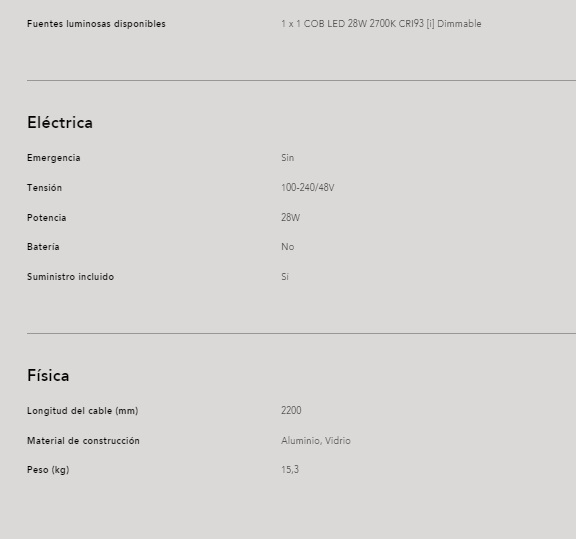Image resolution: width=576 pixels, height=539 pixels.
Task: Click the Emergencia label
Action: point(54,158)
